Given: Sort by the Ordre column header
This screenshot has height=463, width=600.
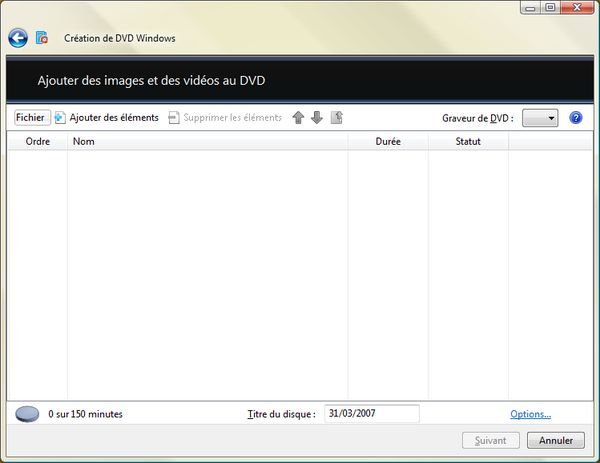Looking at the screenshot, I should pyautogui.click(x=37, y=142).
